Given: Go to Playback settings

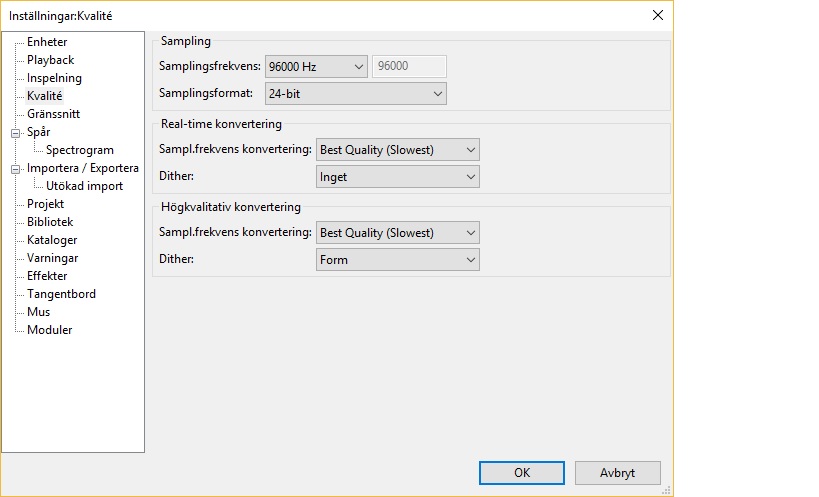Looking at the screenshot, I should [50, 60].
